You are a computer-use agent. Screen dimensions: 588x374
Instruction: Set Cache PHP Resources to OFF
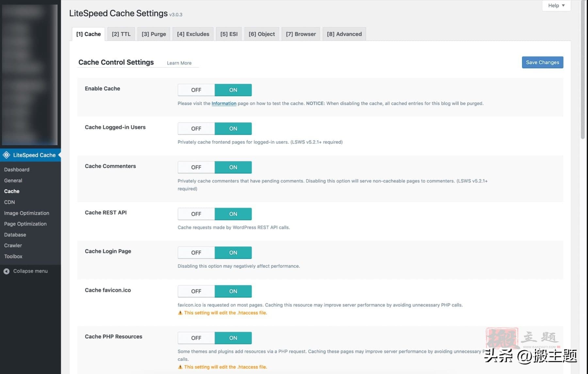[196, 338]
